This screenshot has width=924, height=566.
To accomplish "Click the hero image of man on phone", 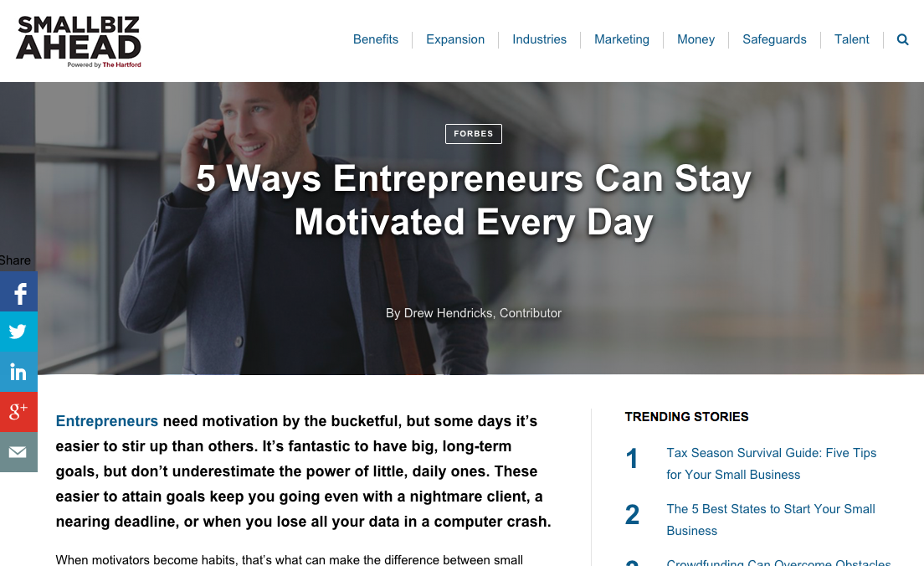I will coord(462,229).
